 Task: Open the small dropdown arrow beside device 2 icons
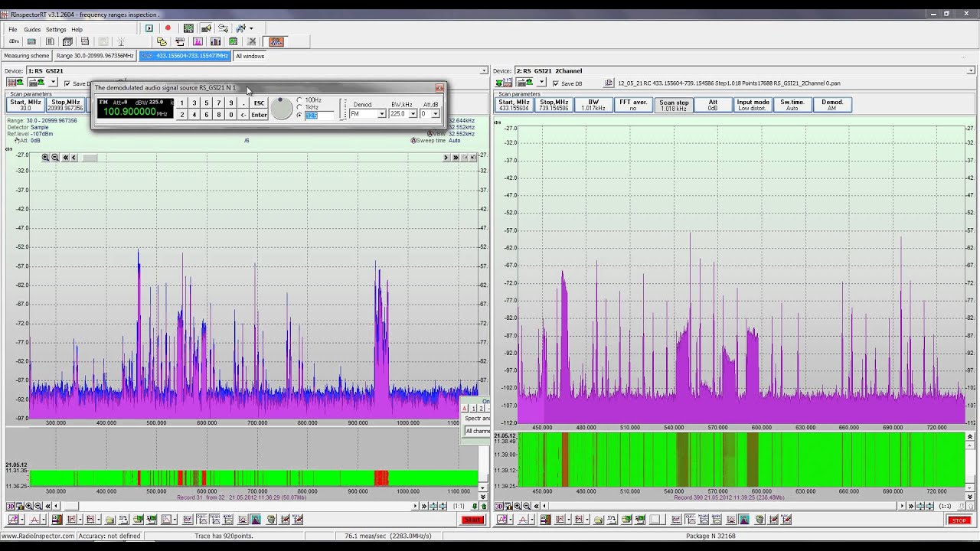[542, 83]
